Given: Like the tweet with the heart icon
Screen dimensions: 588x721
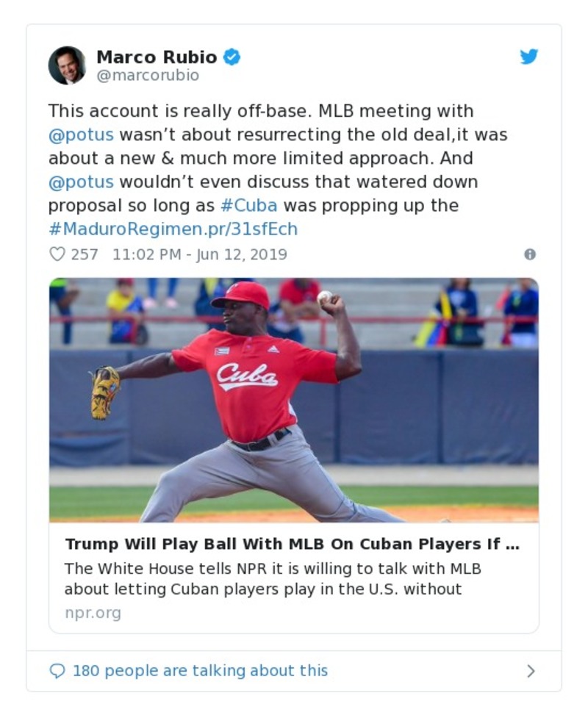Looking at the screenshot, I should tap(57, 254).
